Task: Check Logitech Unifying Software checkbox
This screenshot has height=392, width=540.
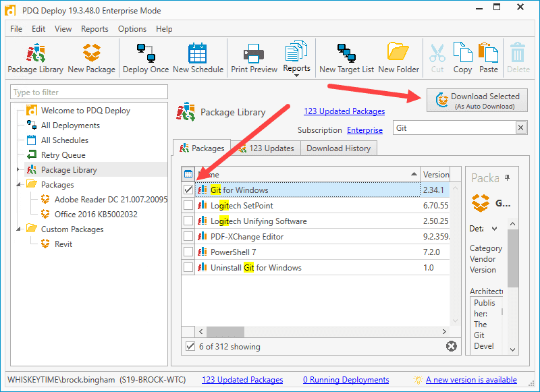Action: (188, 221)
